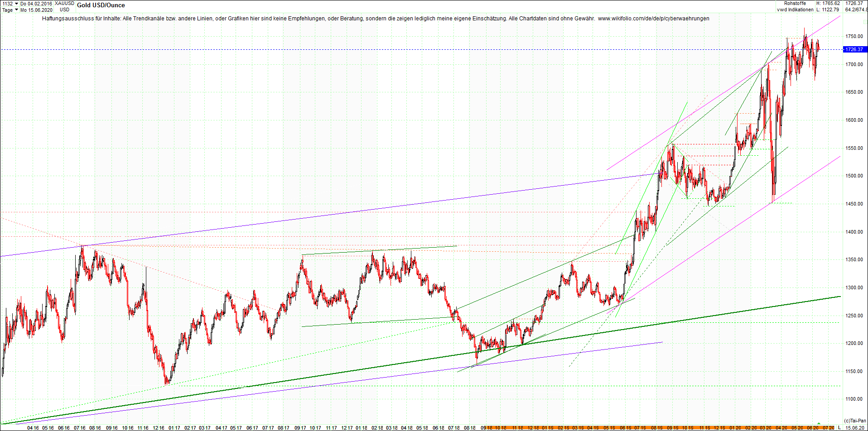This screenshot has height=431, width=868.
Task: Click the XAUUSD symbol field
Action: (65, 4)
